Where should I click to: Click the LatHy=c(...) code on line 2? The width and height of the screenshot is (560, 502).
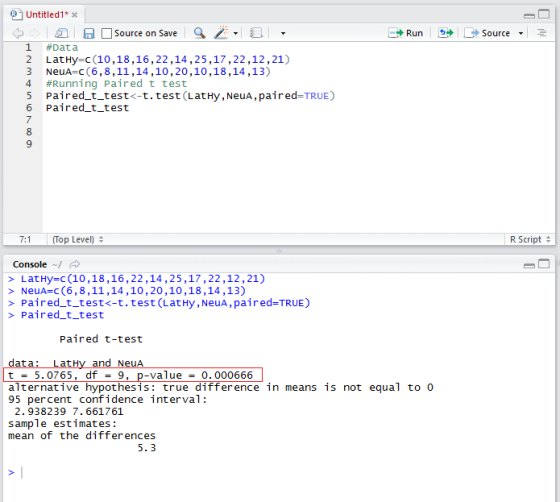click(x=168, y=59)
